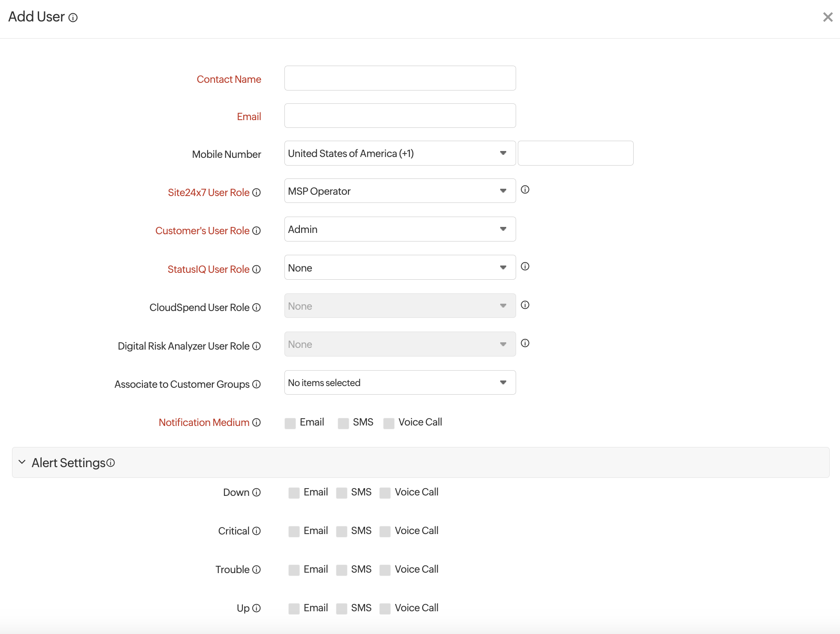Screen dimensions: 840x634
Task: Click info icon beside Notification Medium label
Action: [257, 423]
